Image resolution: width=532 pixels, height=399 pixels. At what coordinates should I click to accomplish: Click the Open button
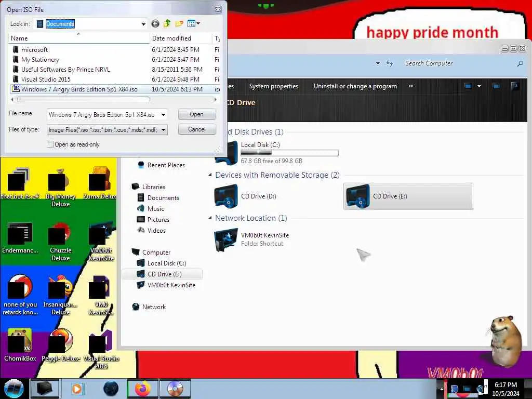coord(197,114)
